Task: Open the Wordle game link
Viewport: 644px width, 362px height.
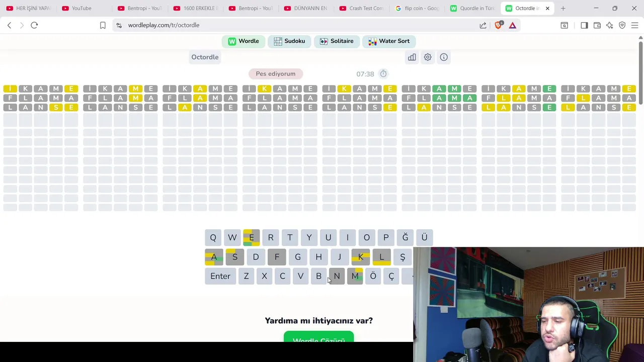Action: (244, 41)
